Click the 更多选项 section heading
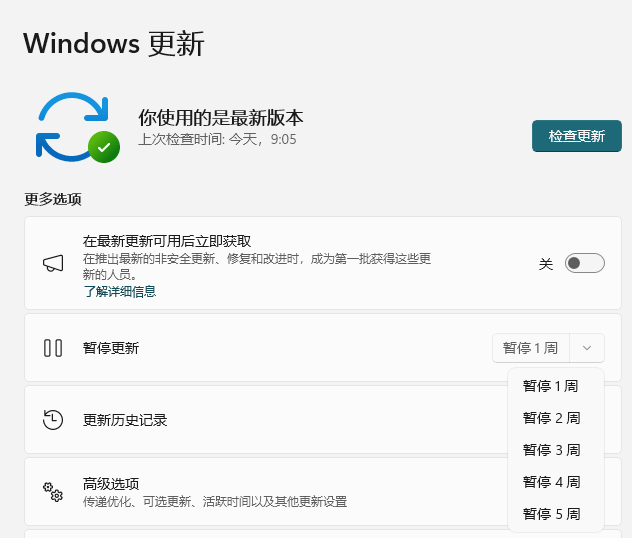The width and height of the screenshot is (632, 538). [53, 199]
